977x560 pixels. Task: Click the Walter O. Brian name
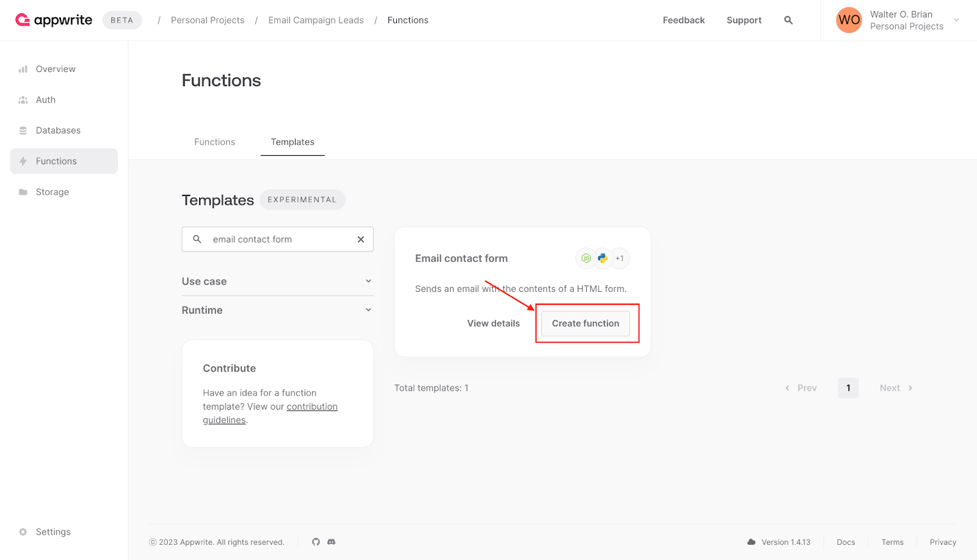[901, 14]
